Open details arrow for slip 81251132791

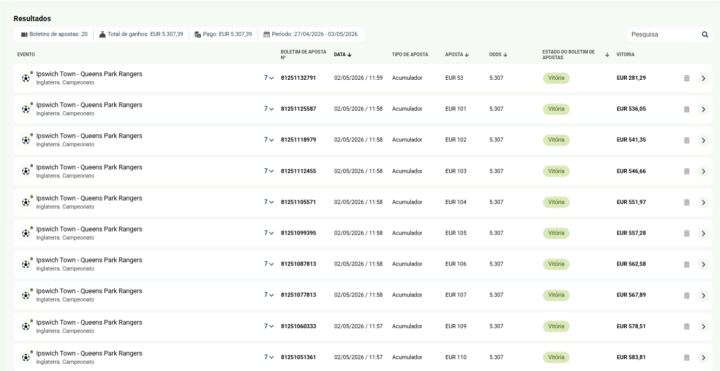703,79
